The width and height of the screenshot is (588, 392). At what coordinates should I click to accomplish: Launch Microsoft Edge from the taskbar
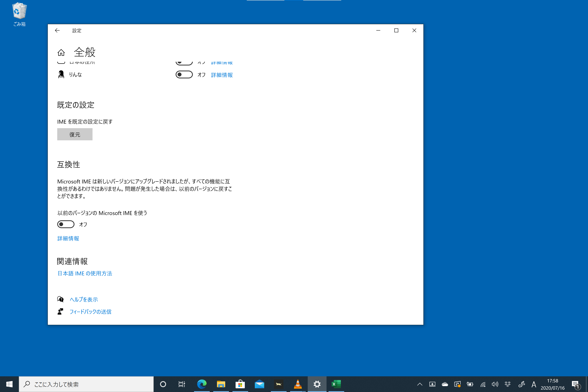click(202, 384)
